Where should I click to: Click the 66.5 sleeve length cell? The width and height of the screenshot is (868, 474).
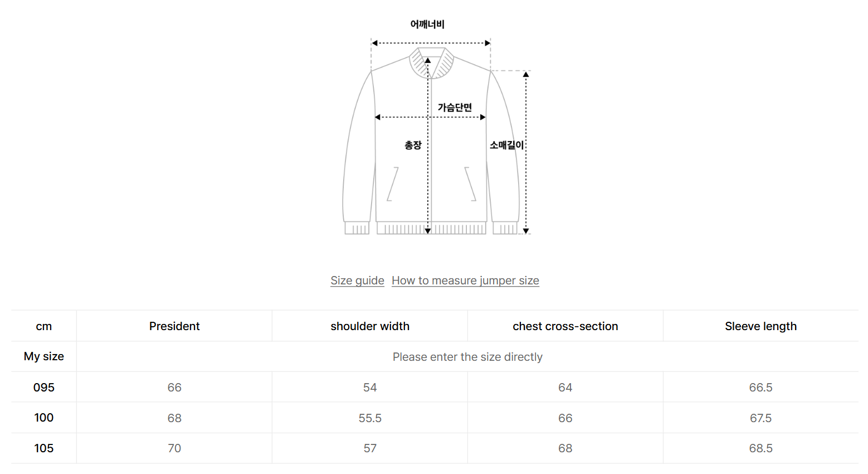point(760,388)
